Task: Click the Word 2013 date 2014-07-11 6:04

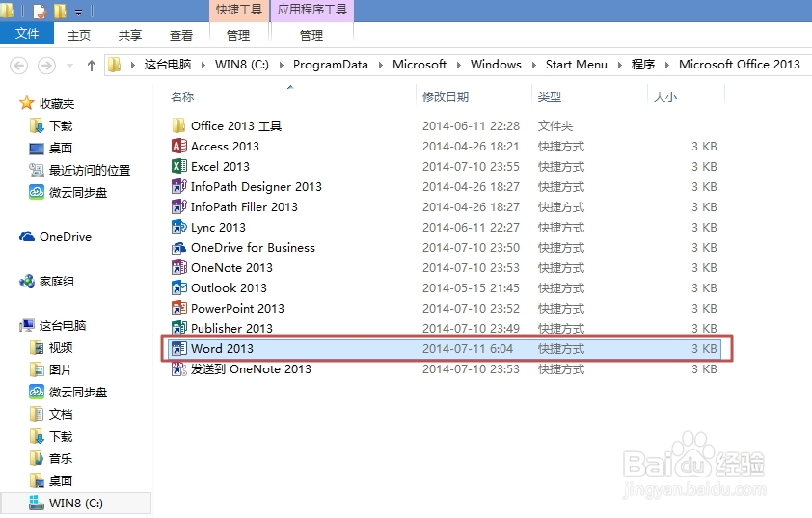Action: [468, 348]
